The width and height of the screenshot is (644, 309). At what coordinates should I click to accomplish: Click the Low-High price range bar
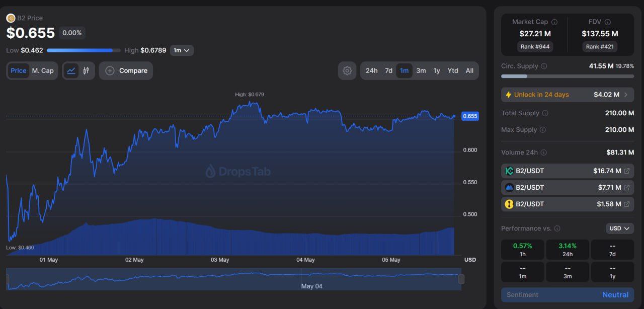[84, 50]
